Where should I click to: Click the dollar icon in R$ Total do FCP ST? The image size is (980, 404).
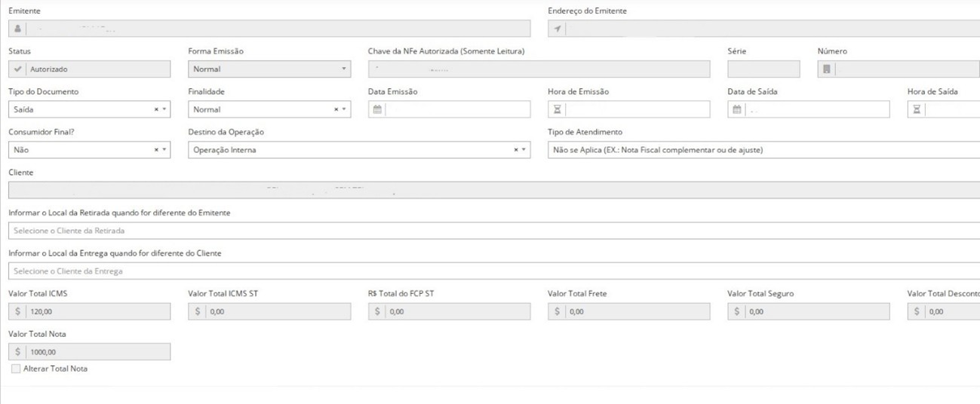pos(377,311)
